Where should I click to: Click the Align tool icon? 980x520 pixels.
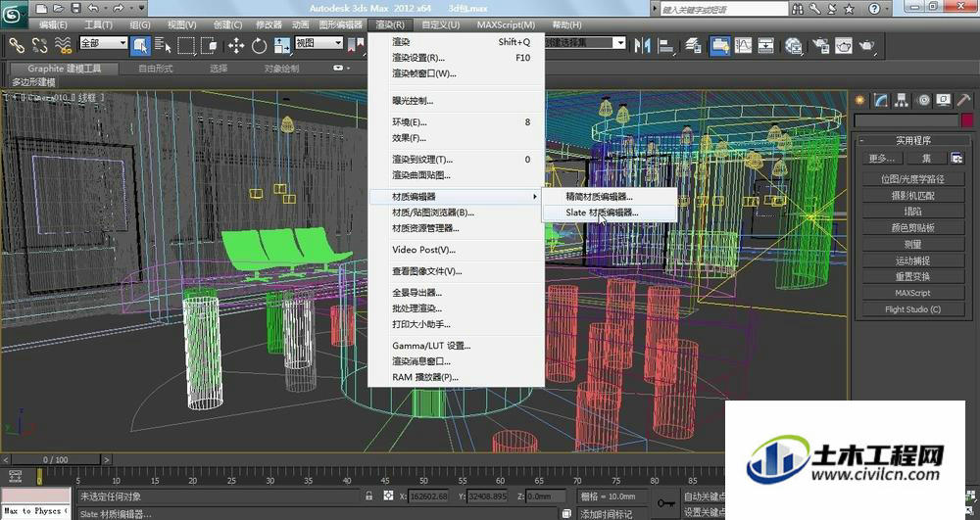(666, 46)
